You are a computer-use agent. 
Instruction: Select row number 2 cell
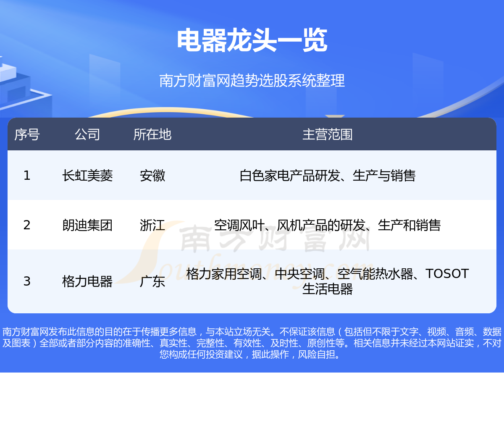pos(27,225)
